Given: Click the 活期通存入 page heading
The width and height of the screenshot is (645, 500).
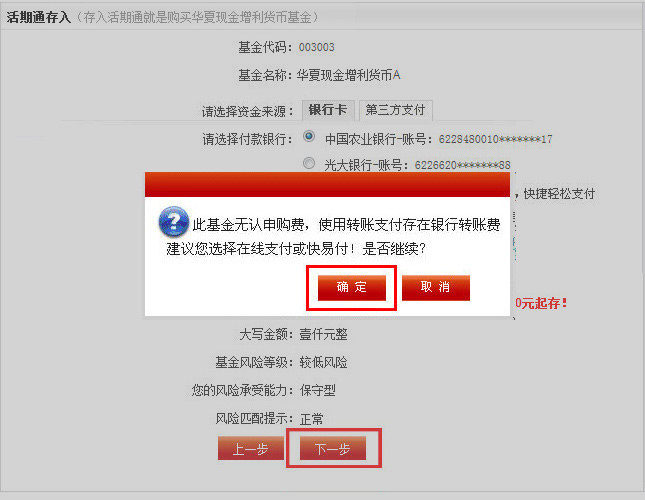Looking at the screenshot, I should tap(39, 17).
